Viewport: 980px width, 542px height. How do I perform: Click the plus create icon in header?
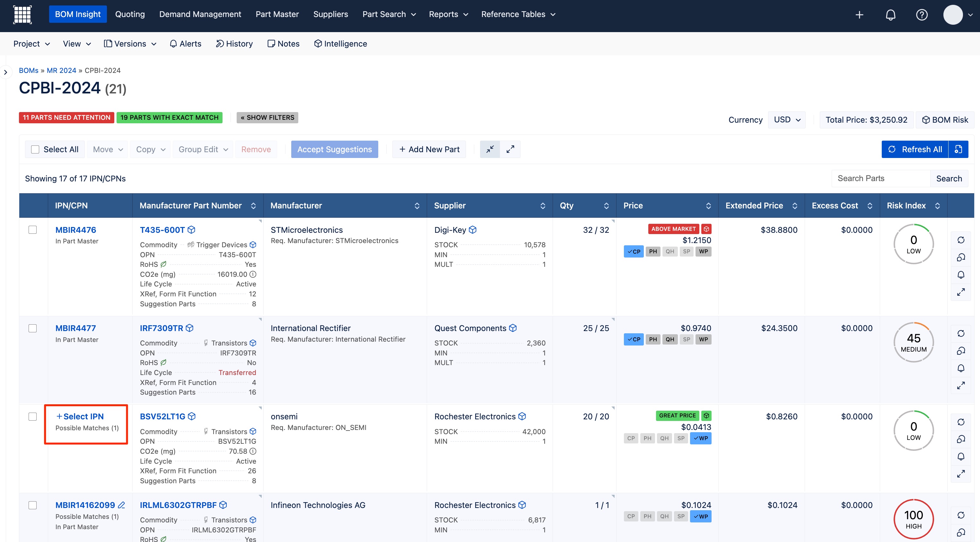coord(859,15)
